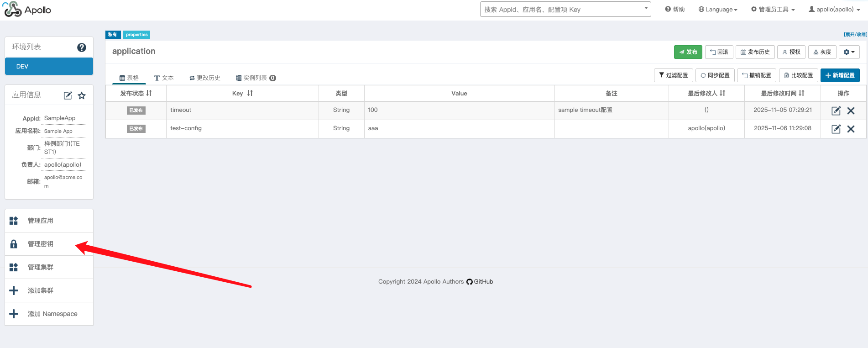Open Language dropdown menu
The image size is (868, 348).
(x=718, y=9)
